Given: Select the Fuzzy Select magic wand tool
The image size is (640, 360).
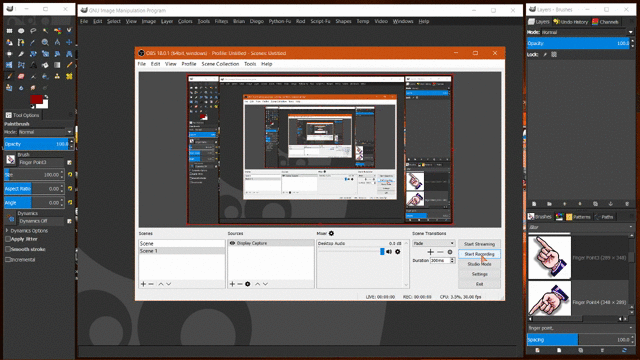Looking at the screenshot, I should 45,31.
